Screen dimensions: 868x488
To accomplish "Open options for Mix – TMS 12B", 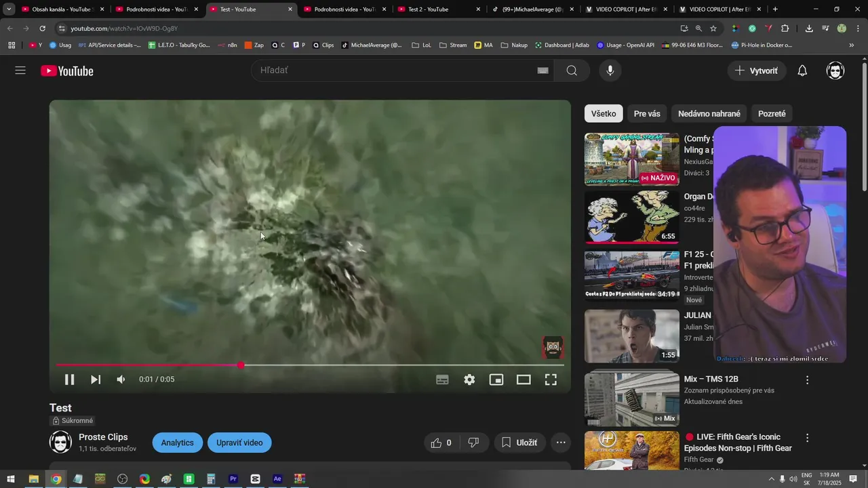I will (807, 380).
